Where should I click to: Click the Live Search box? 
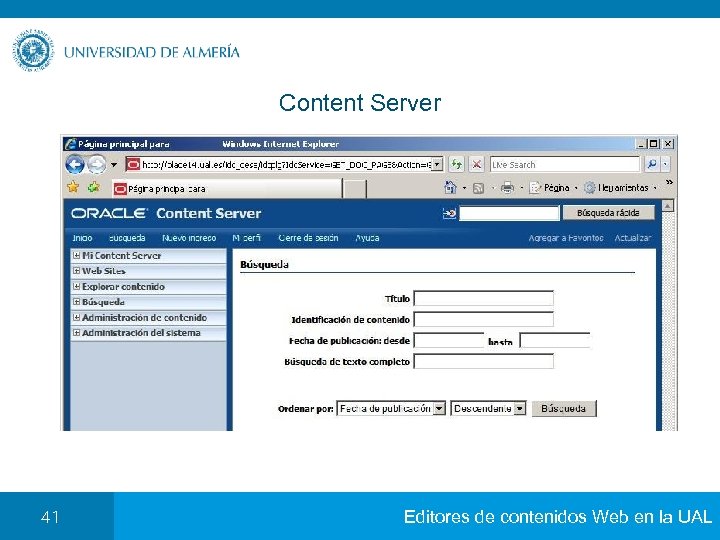pyautogui.click(x=564, y=164)
